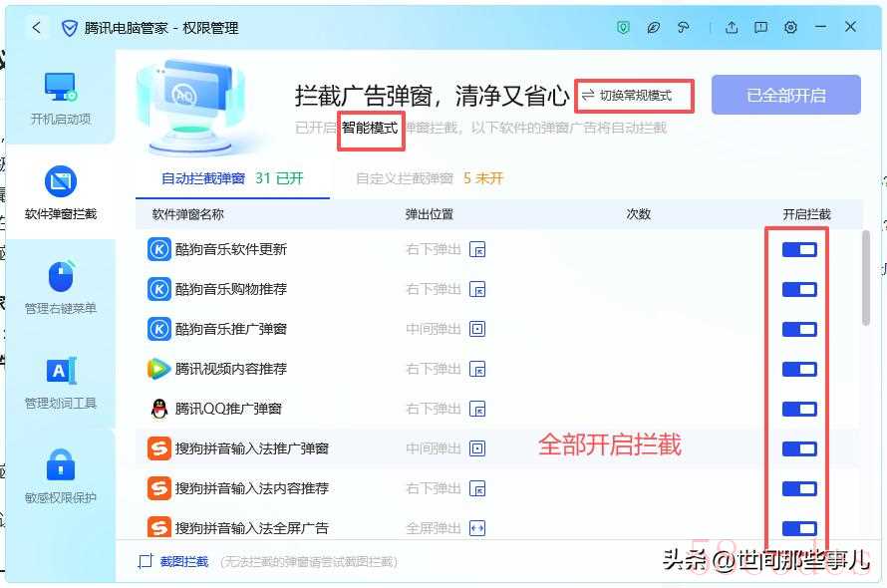Disable blocking for 腾讯QQ推广弹窗

[799, 410]
